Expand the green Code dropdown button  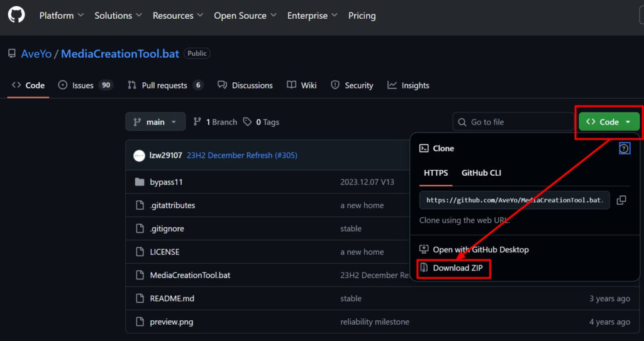click(609, 122)
